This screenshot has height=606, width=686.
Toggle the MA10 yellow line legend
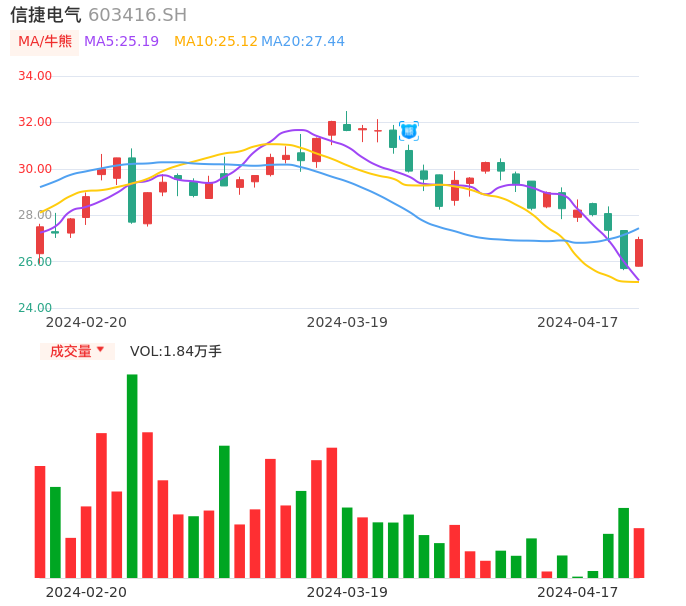click(x=215, y=42)
